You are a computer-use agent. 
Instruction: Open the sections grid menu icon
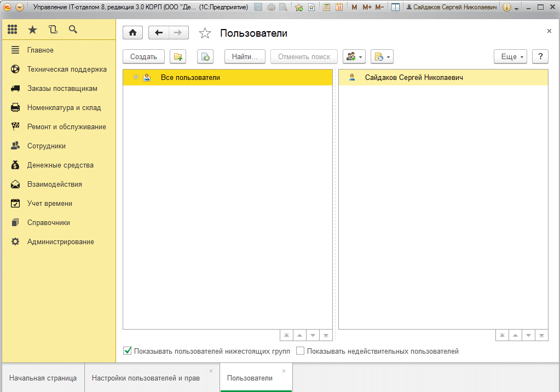click(13, 30)
